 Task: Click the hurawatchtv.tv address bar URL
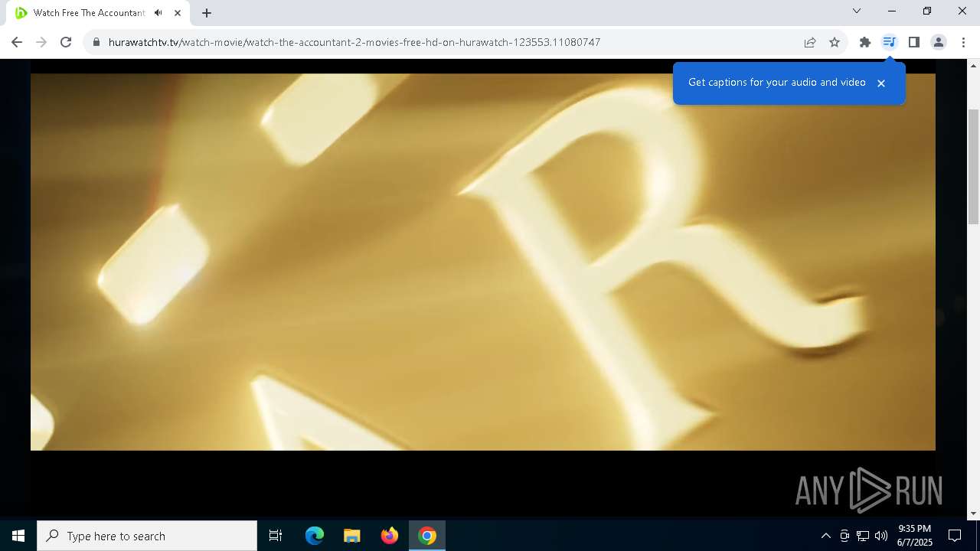[354, 42]
